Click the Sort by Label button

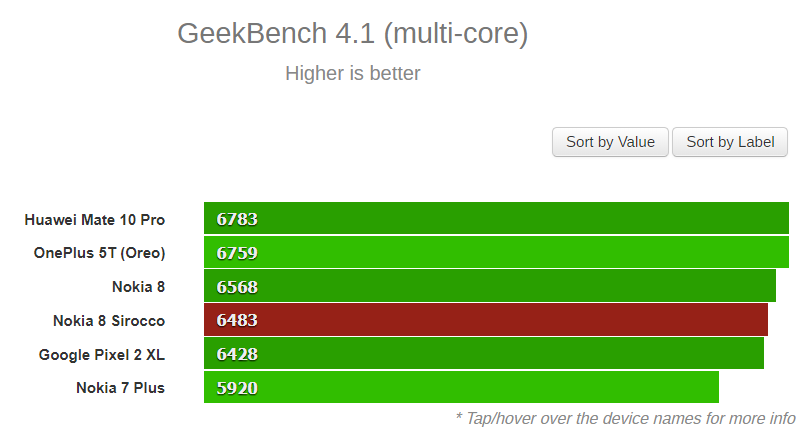pos(730,142)
